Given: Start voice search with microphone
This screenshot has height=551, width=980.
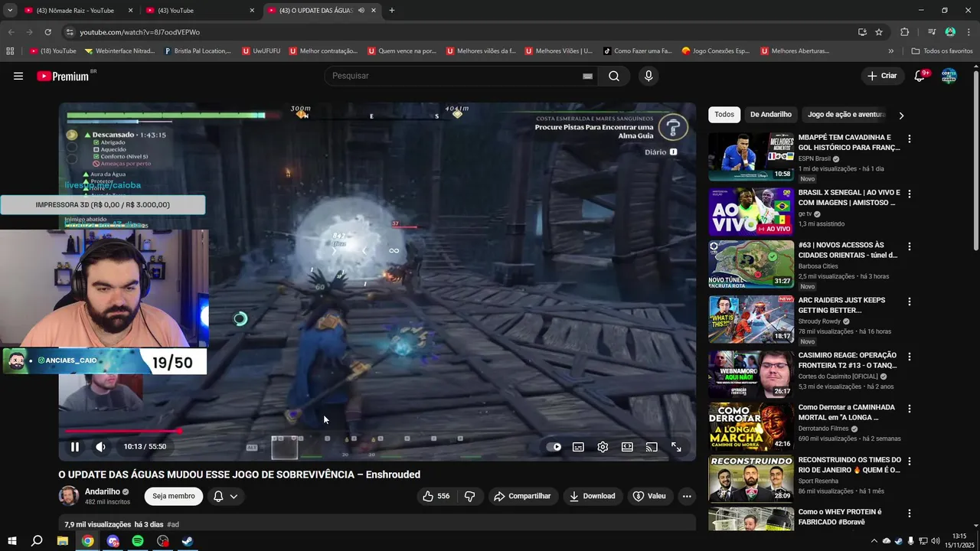Looking at the screenshot, I should point(648,76).
